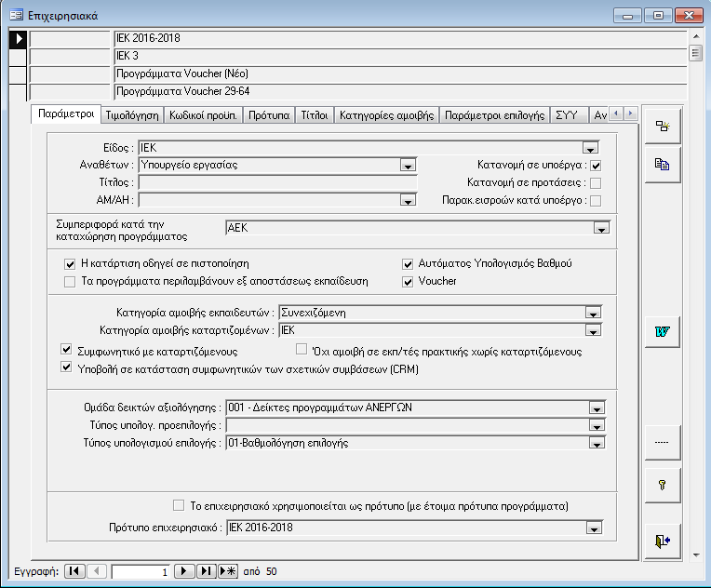
Task: Enable Κατανομή σε προτάσεις checkbox
Action: point(596,182)
